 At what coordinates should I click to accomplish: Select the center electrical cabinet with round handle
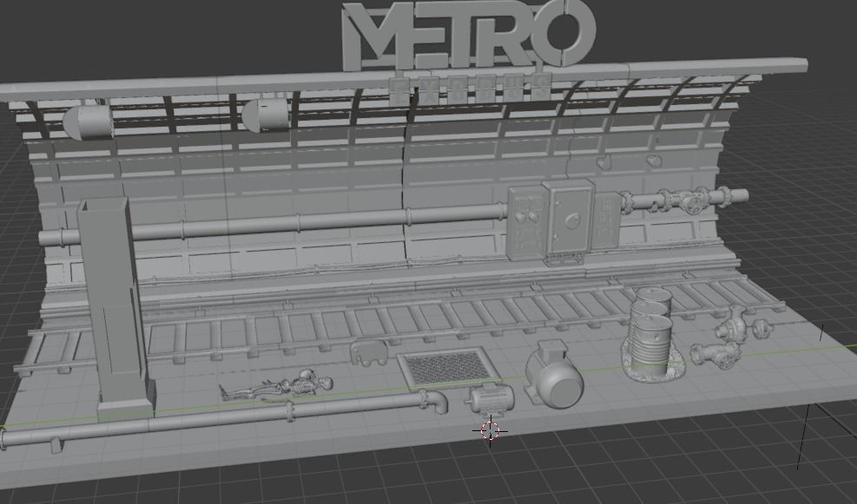568,219
